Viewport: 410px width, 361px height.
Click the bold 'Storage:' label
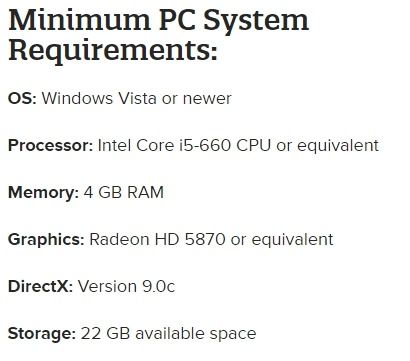pos(42,334)
